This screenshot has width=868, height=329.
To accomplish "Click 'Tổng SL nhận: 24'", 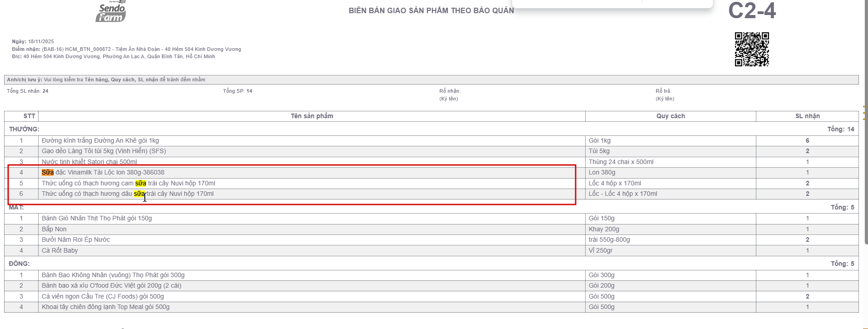I will click(28, 91).
